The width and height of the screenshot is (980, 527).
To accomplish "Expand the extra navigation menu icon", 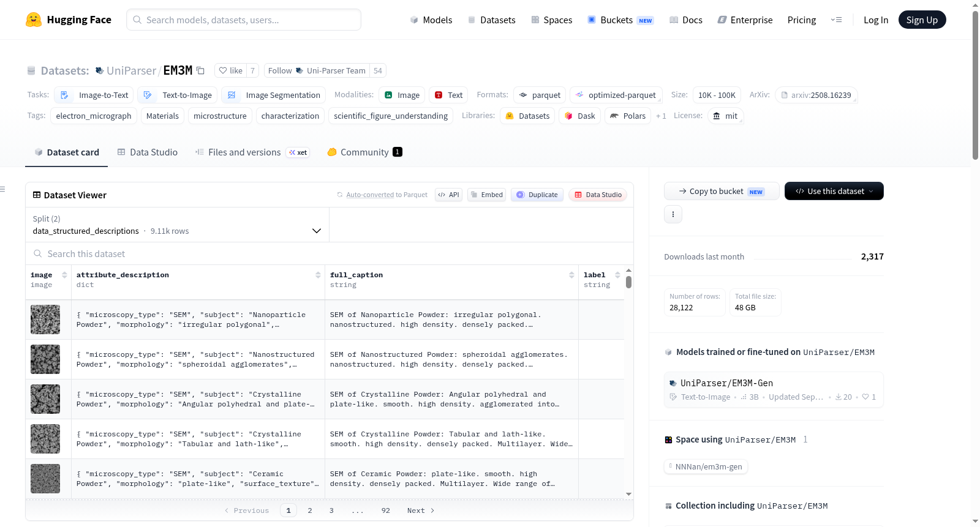I will pyautogui.click(x=836, y=20).
